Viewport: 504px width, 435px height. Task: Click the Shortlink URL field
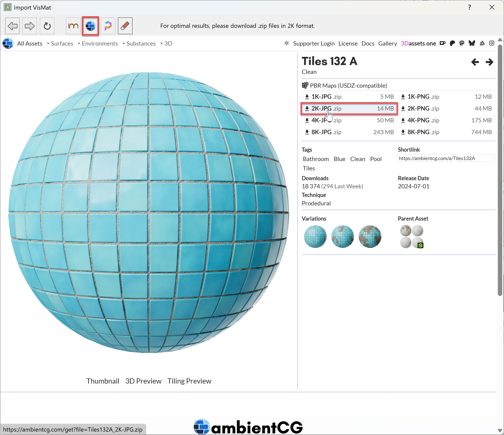pyautogui.click(x=446, y=158)
